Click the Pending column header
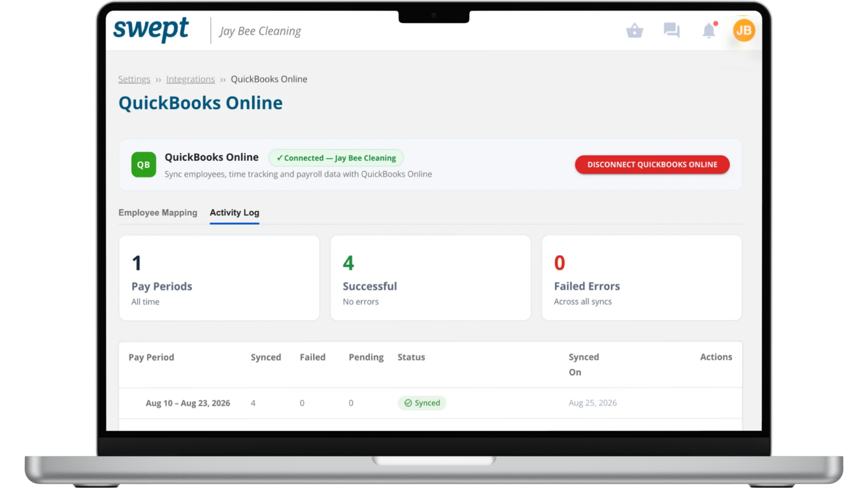The image size is (868, 488). click(x=366, y=357)
